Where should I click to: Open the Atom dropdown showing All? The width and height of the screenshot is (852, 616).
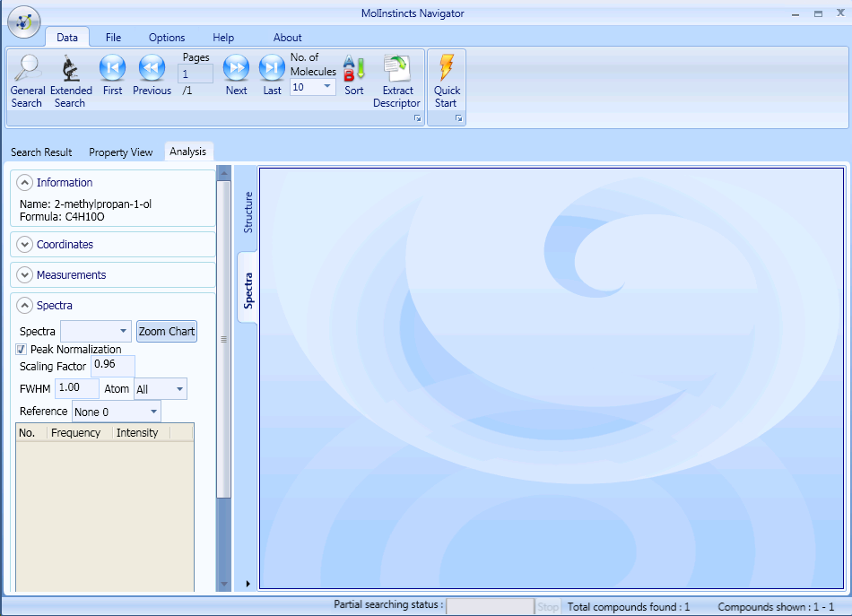pos(161,389)
